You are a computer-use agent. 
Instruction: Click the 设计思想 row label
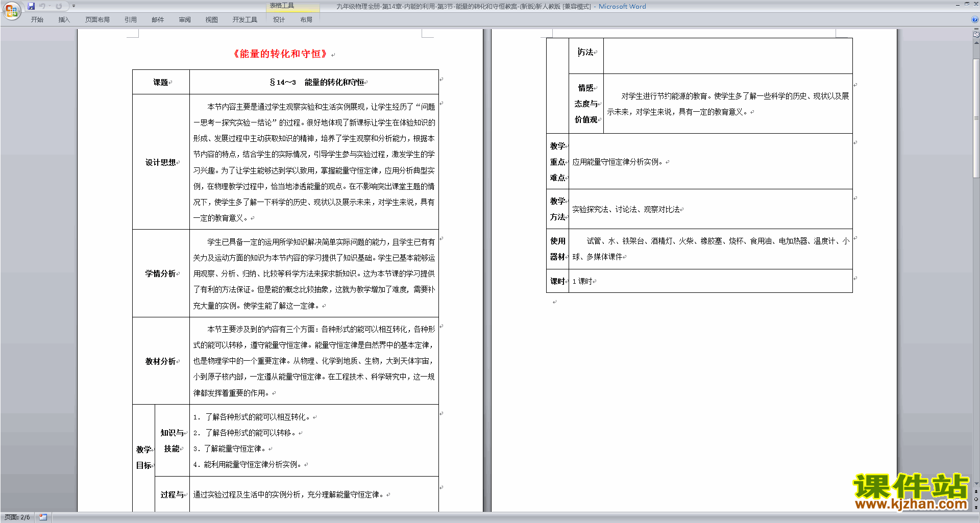point(161,162)
